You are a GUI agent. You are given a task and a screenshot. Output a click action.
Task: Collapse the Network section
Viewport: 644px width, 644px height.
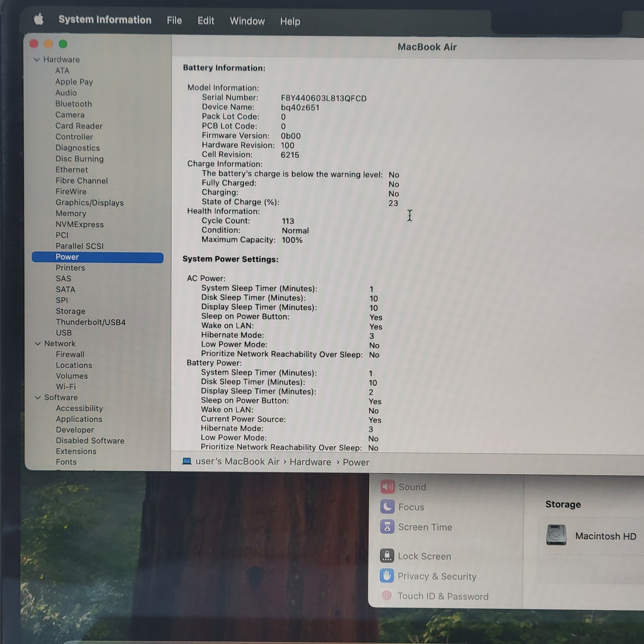38,343
